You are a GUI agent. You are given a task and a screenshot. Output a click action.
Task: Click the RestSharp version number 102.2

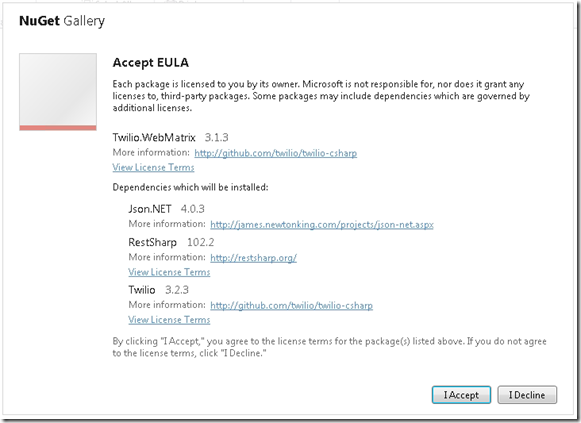[x=200, y=242]
